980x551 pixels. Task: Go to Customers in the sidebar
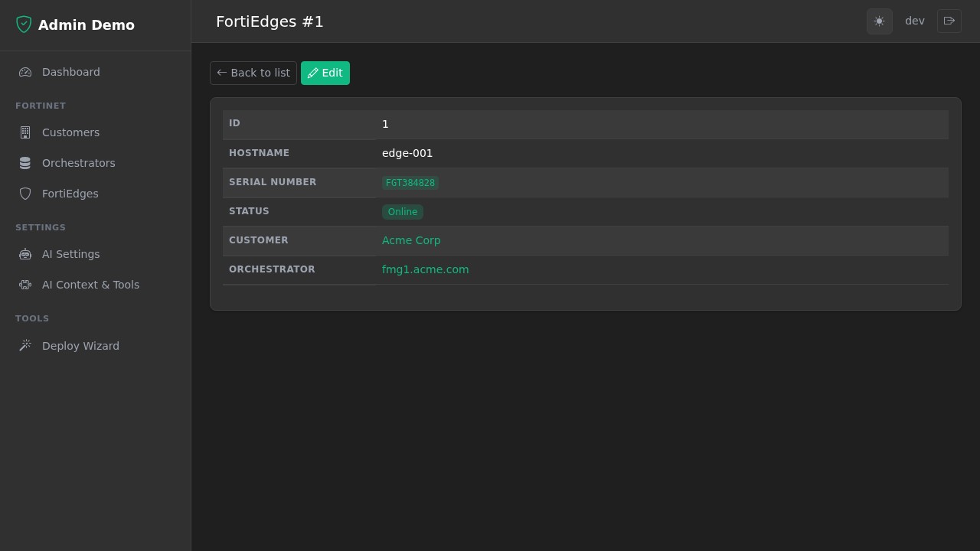pos(95,132)
